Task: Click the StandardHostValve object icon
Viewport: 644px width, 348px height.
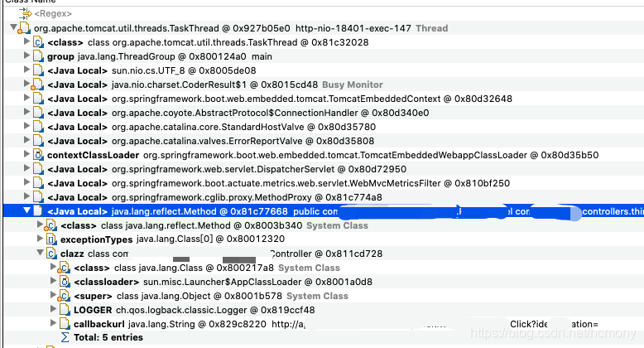Action: click(38, 127)
